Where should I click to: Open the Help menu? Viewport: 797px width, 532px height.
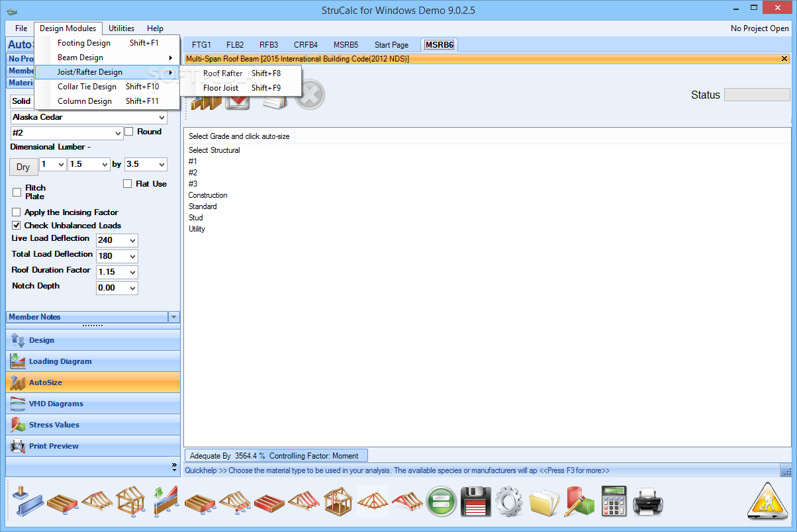coord(156,28)
